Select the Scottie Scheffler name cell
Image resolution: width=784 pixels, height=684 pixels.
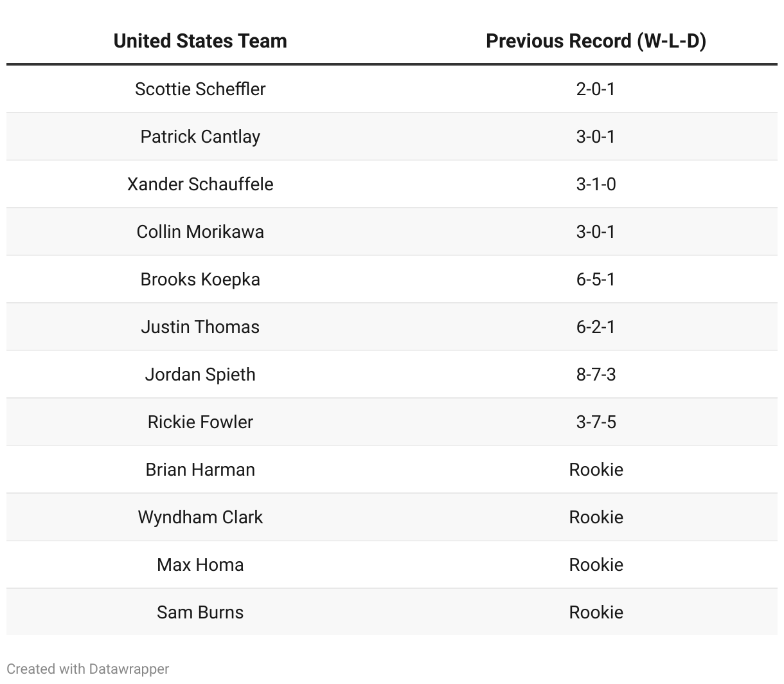[x=200, y=89]
